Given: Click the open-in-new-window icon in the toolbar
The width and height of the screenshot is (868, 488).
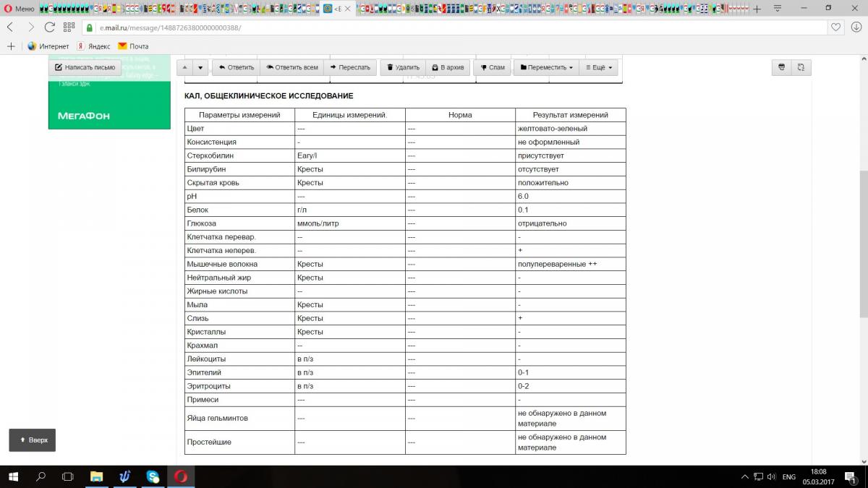Looking at the screenshot, I should tap(801, 67).
